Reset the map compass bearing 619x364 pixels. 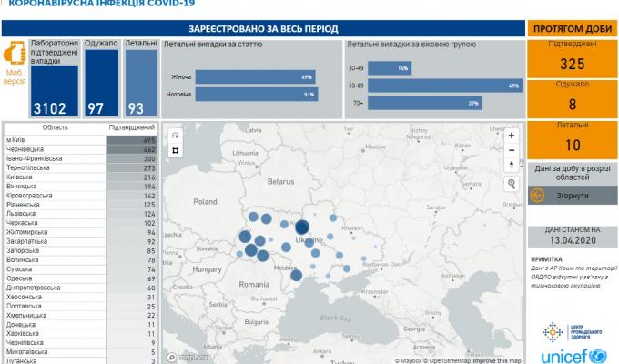coord(512,165)
